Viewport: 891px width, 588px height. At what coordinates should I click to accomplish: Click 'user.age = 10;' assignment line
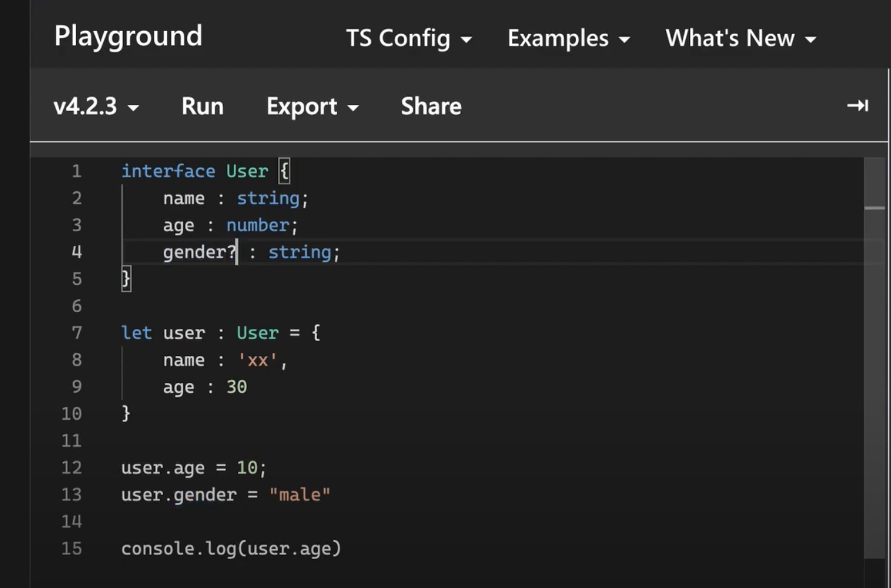click(x=194, y=468)
